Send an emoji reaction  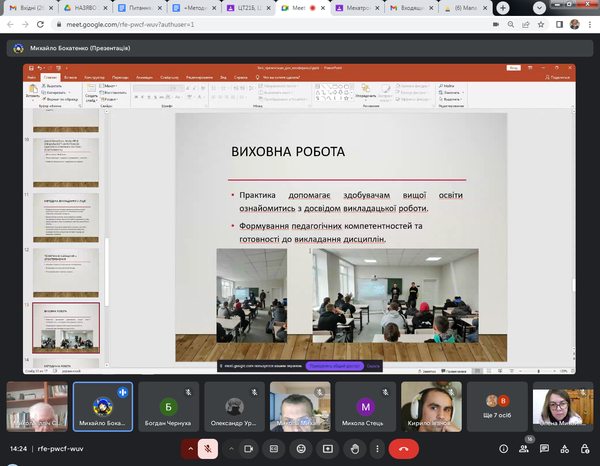click(x=300, y=450)
